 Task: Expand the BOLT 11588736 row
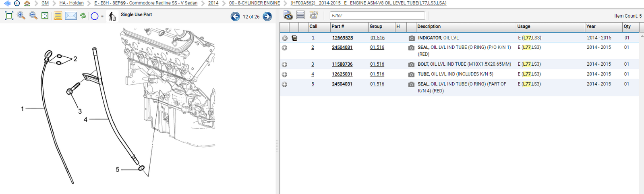[284, 65]
